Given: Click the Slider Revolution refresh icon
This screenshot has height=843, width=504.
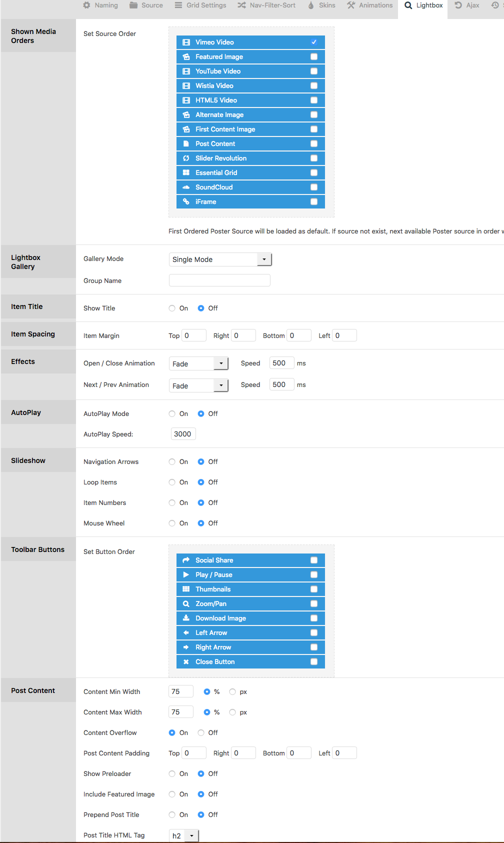Looking at the screenshot, I should click(x=186, y=158).
